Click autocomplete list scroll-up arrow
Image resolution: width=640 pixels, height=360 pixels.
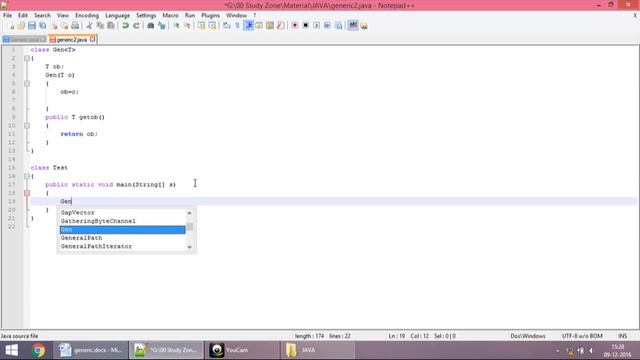pyautogui.click(x=189, y=213)
